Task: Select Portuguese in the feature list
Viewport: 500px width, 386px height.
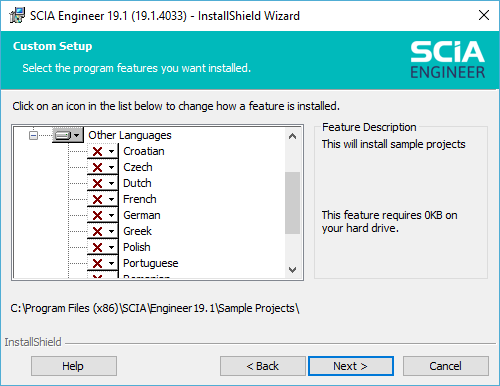Action: click(x=151, y=263)
